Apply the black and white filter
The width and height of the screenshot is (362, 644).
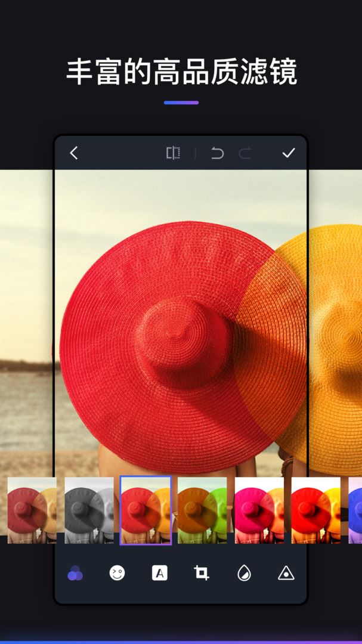pos(89,510)
